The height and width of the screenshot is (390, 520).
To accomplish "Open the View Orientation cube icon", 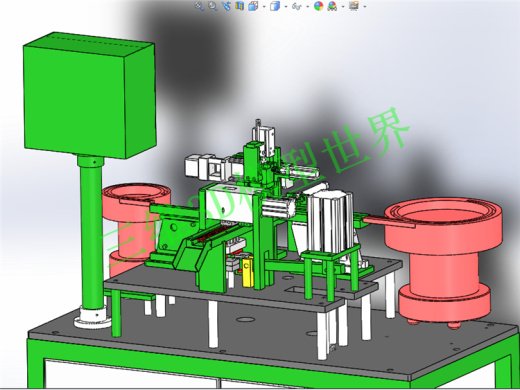I will pyautogui.click(x=253, y=6).
